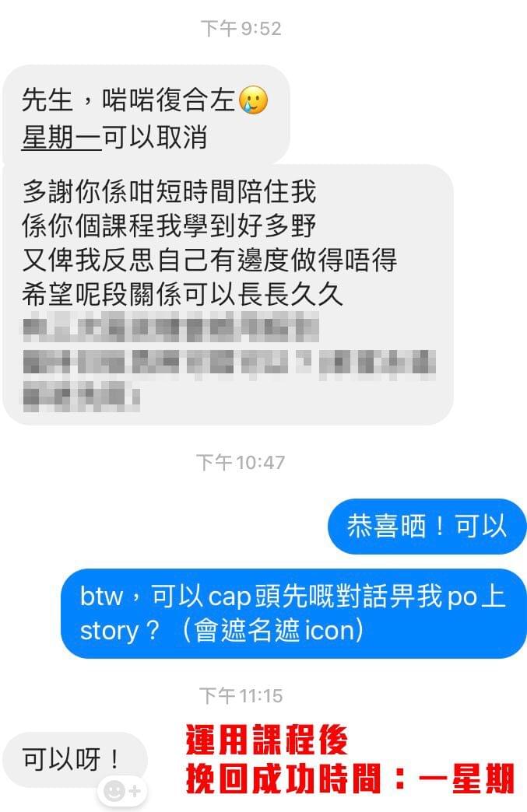The width and height of the screenshot is (527, 812).
Task: Select the btw cap對話 po story message
Action: [293, 613]
